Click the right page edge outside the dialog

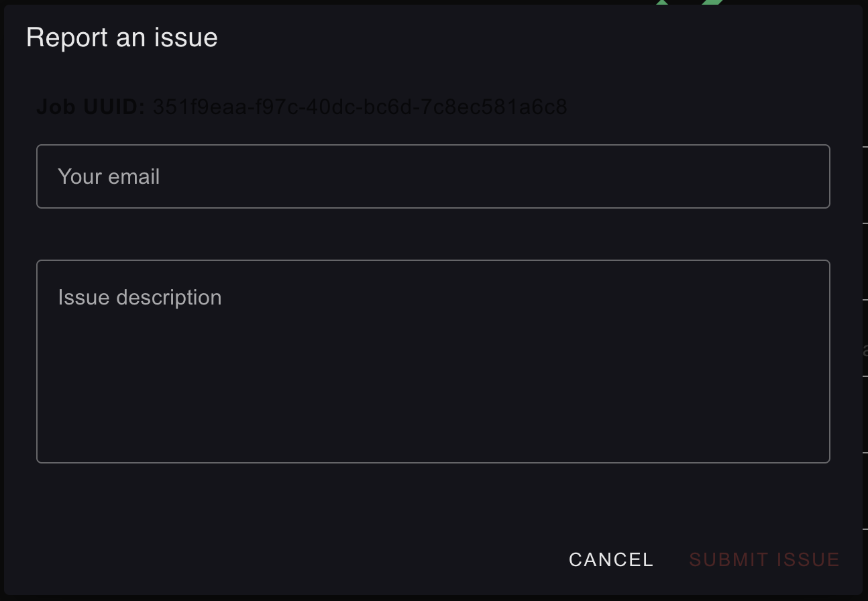(x=864, y=302)
